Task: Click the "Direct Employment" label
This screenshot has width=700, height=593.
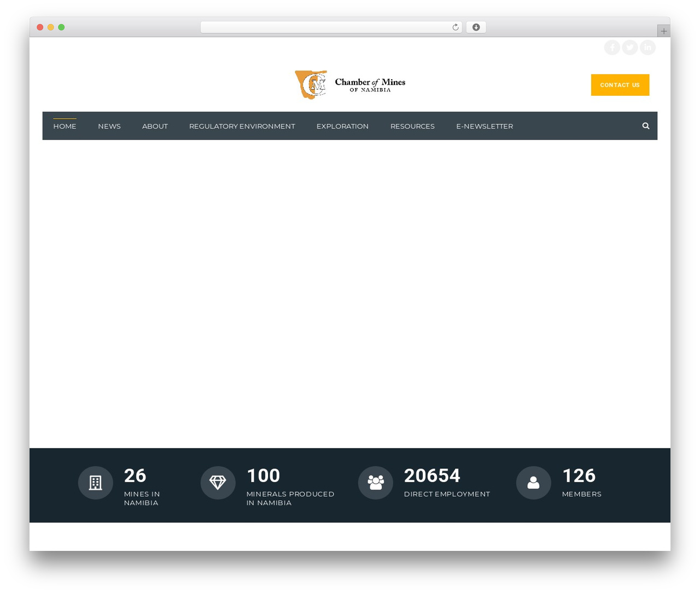Action: pyautogui.click(x=447, y=494)
